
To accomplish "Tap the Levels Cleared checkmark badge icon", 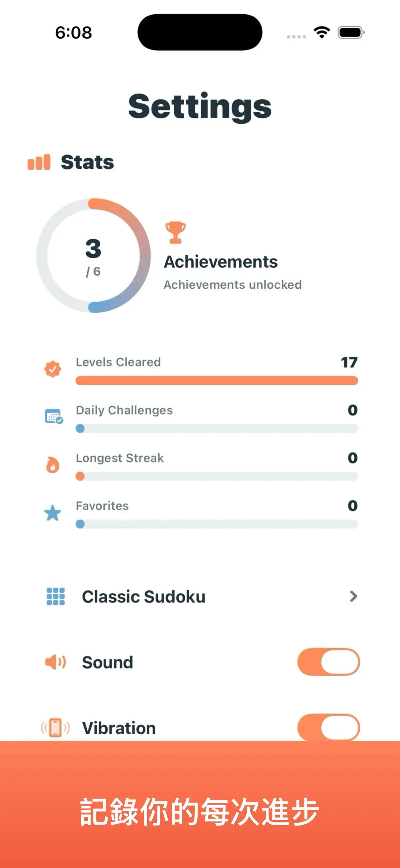I will click(x=53, y=369).
